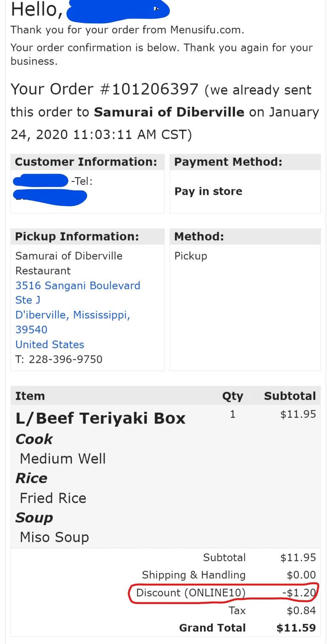Click the Pickup Information header
Image resolution: width=333 pixels, height=644 pixels.
[x=77, y=237]
